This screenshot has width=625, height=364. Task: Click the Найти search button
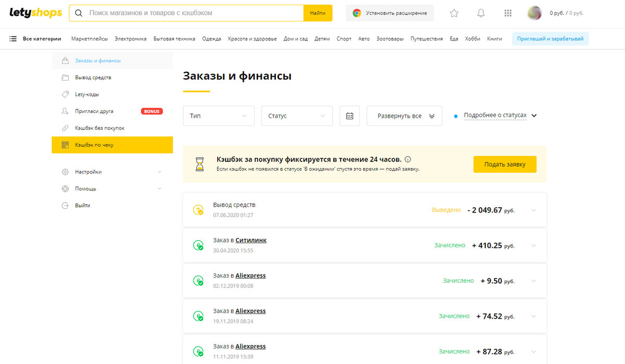coord(318,13)
